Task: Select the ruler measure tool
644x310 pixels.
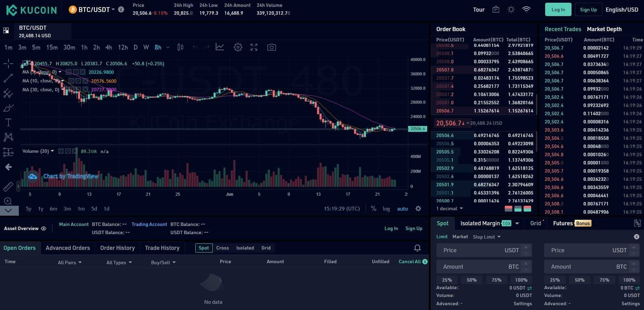Action: point(8,187)
